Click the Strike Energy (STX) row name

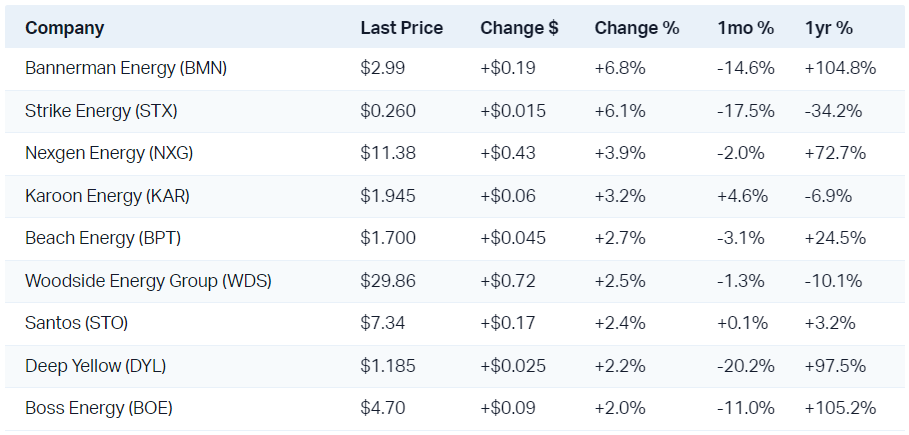pyautogui.click(x=101, y=111)
